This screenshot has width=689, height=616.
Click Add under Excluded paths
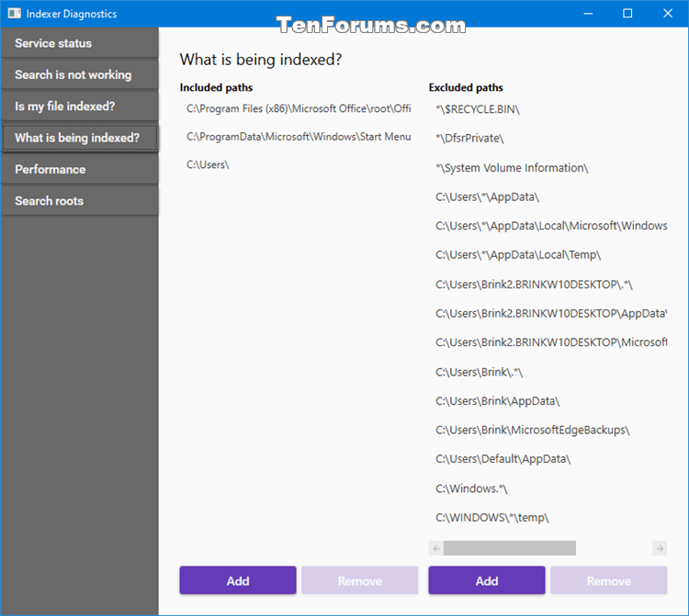point(487,580)
